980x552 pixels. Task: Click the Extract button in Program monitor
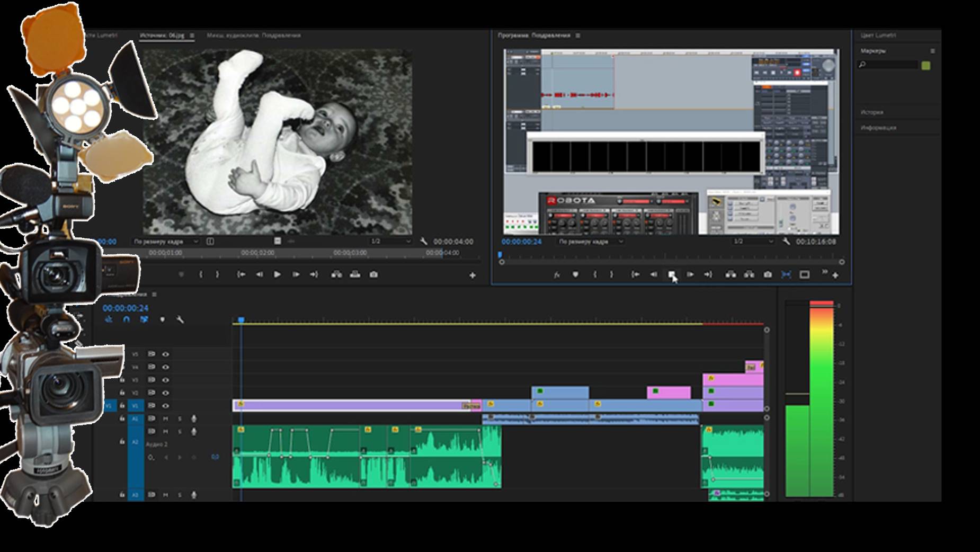(749, 274)
